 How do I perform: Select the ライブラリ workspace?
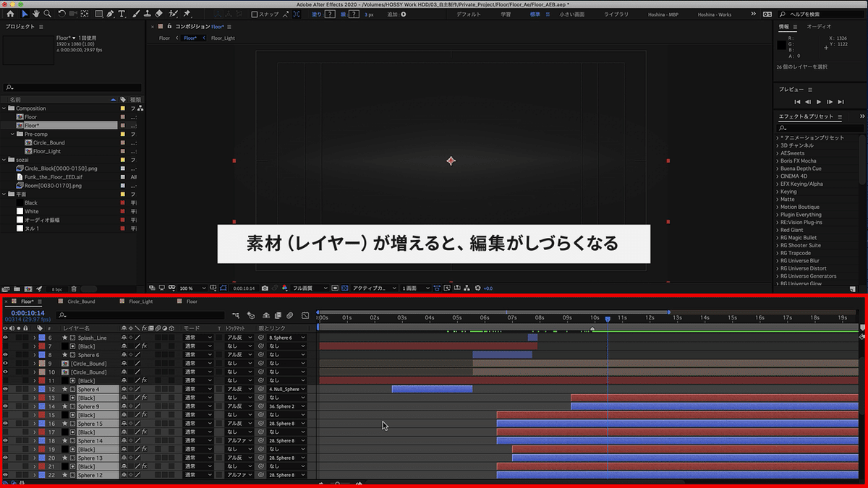coord(616,14)
